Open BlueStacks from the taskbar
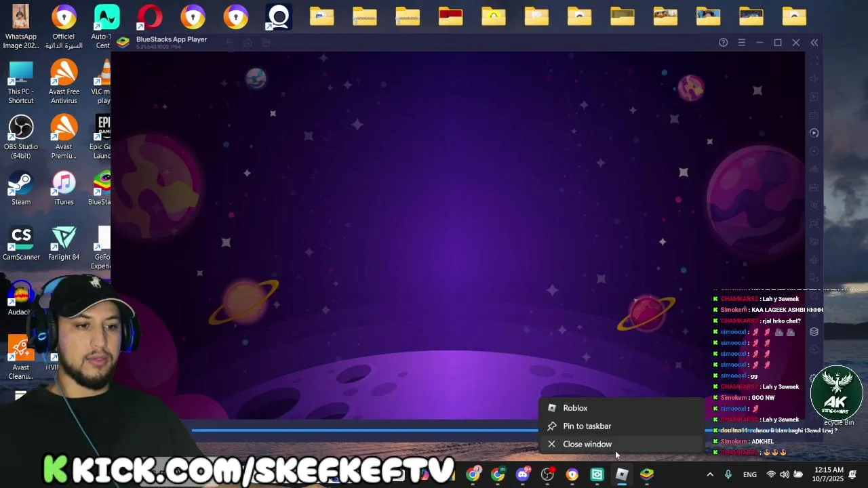Image resolution: width=868 pixels, height=488 pixels. tap(647, 474)
